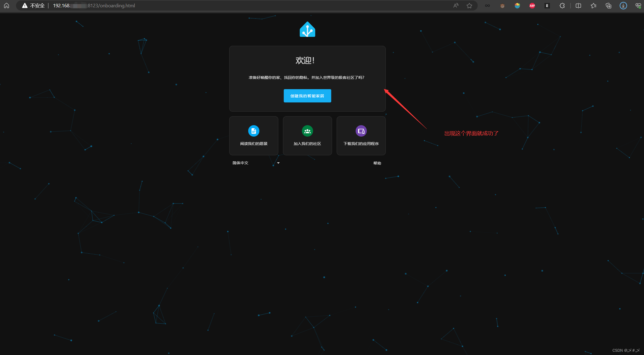The width and height of the screenshot is (644, 355).
Task: Click the 帮助 help link
Action: pyautogui.click(x=377, y=163)
